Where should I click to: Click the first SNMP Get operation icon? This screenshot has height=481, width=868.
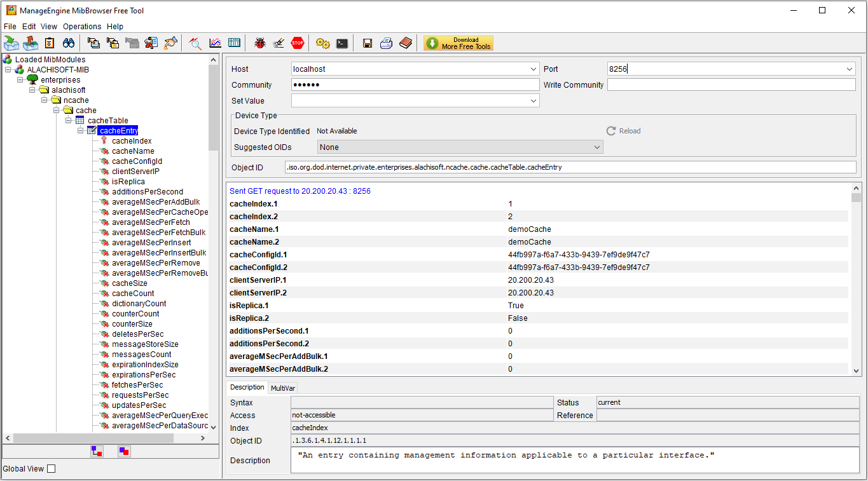coord(93,43)
